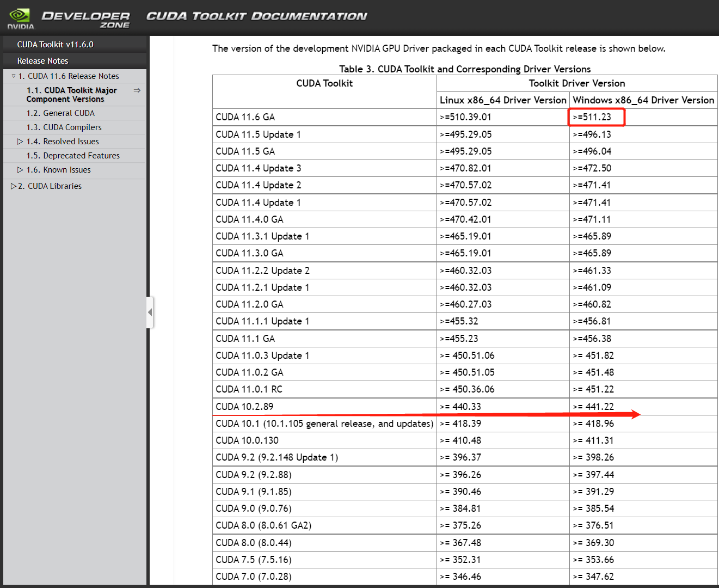719x588 pixels.
Task: Click the CUDA Toolkit Documentation title
Action: (256, 16)
